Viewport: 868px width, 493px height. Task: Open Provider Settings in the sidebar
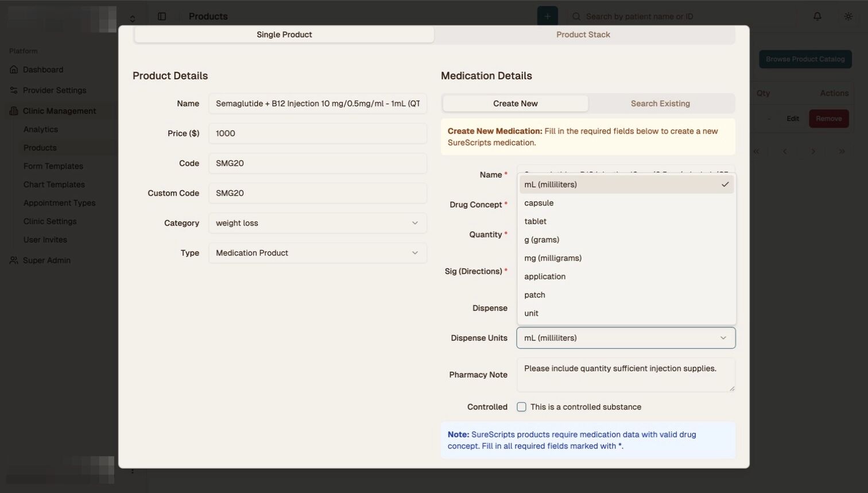click(55, 90)
